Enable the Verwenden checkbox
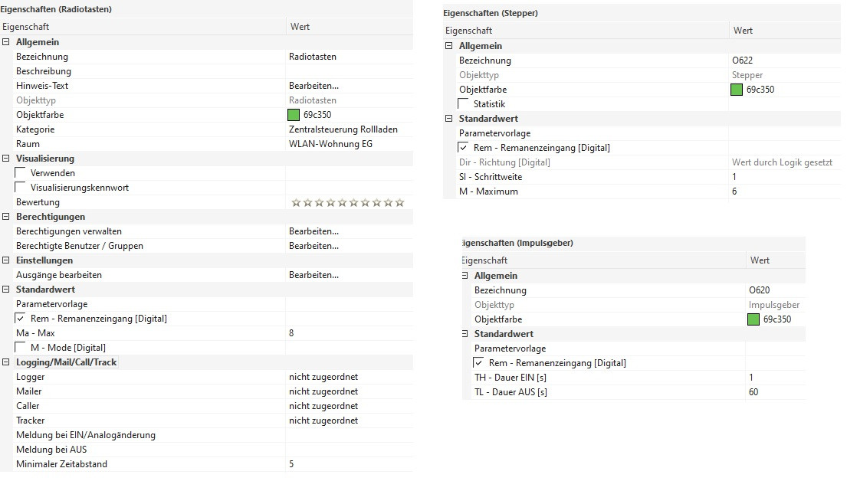 [x=21, y=173]
